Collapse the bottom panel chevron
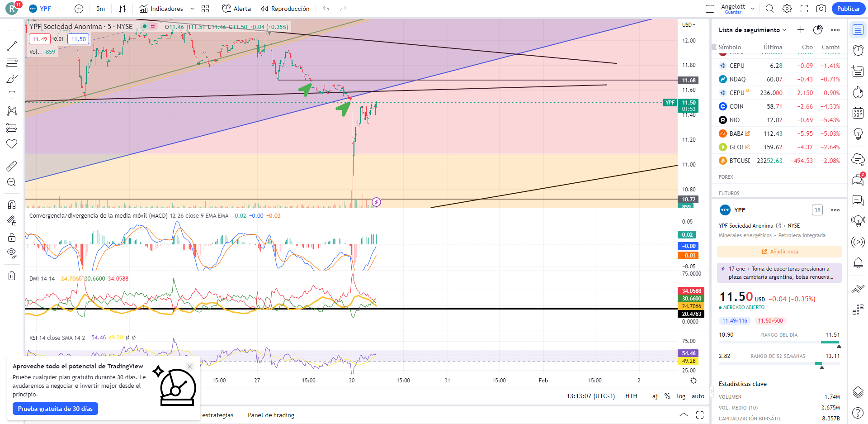The height and width of the screenshot is (424, 868). (x=684, y=415)
